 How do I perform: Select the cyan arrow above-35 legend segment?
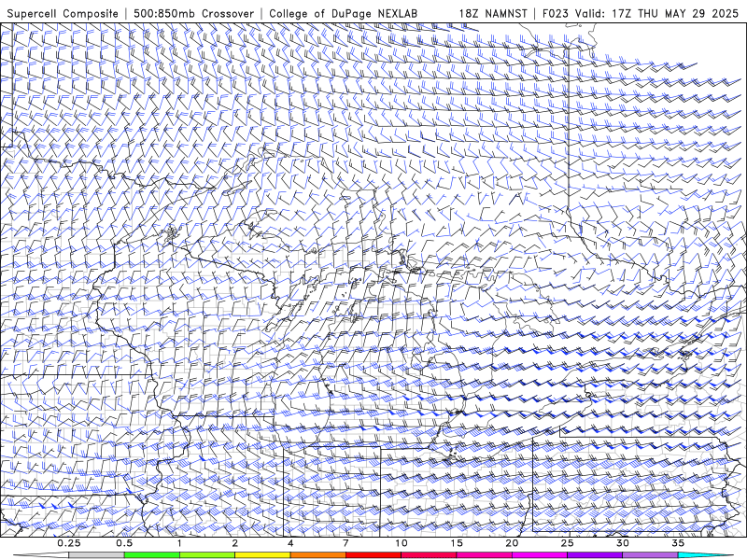(x=705, y=555)
